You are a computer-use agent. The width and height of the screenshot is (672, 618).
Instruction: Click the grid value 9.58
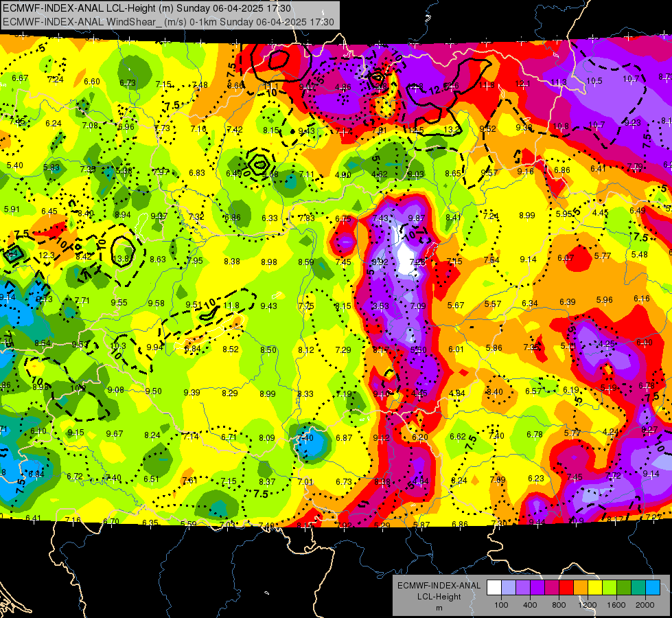click(x=157, y=304)
